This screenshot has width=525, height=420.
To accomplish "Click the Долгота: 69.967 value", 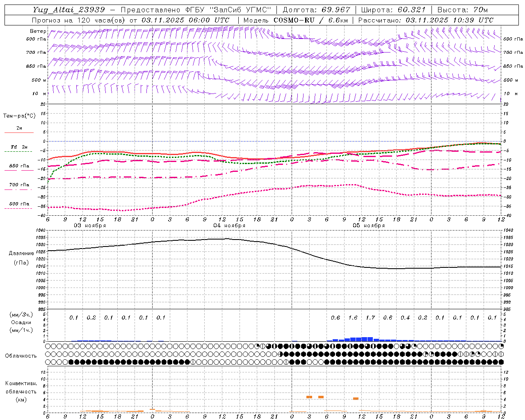I will click(317, 10).
